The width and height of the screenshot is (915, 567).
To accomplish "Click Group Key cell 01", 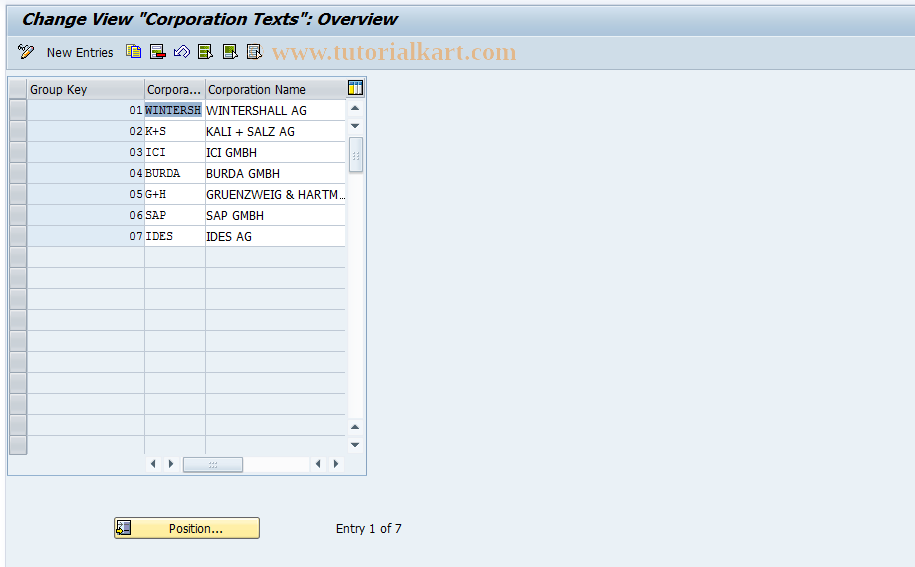I will coord(86,110).
